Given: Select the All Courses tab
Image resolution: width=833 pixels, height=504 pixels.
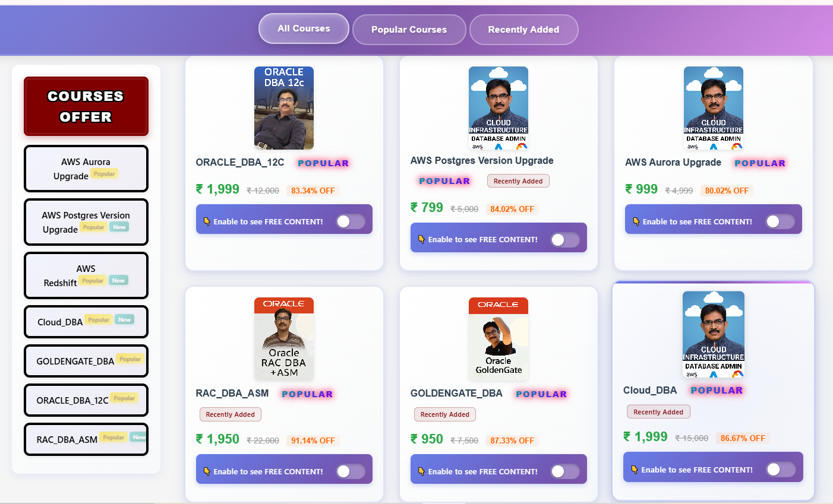Looking at the screenshot, I should [x=304, y=28].
